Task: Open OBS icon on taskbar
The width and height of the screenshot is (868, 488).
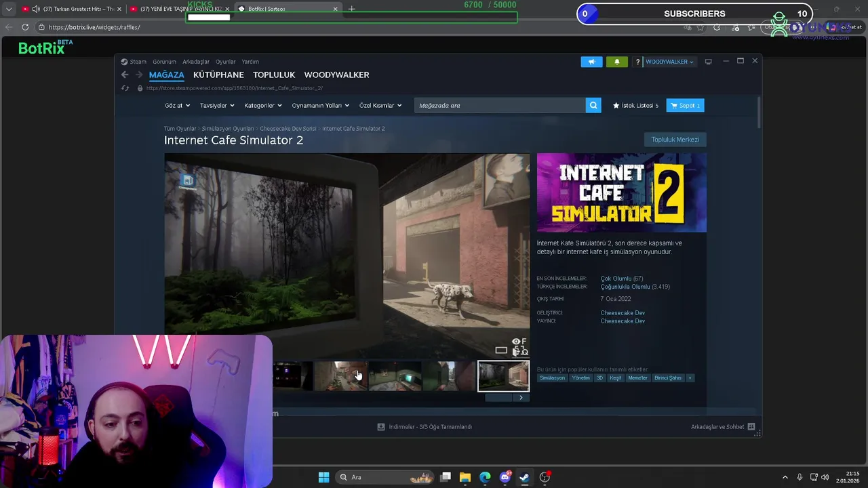Action: pyautogui.click(x=545, y=477)
